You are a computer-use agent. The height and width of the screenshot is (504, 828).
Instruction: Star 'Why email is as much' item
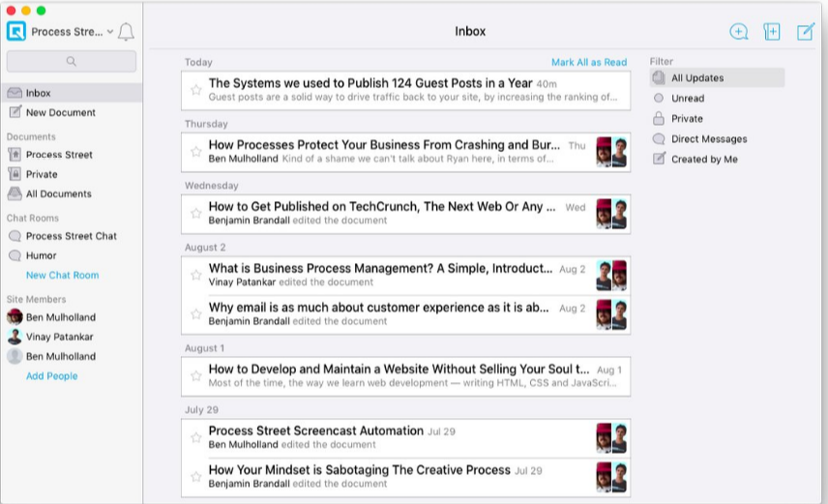pyautogui.click(x=196, y=313)
